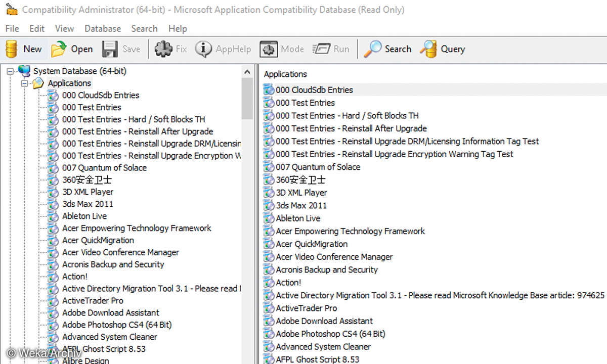The height and width of the screenshot is (364, 607).
Task: Click the left tree vertical scrollbar thumb
Action: click(247, 99)
